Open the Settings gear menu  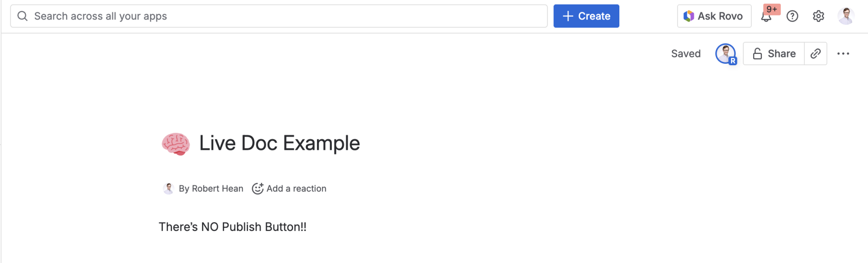point(818,16)
